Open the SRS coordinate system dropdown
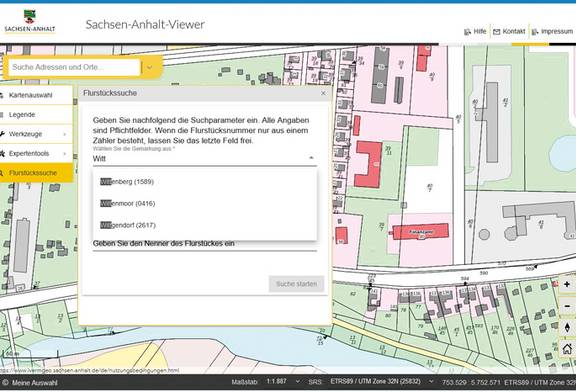 coord(431,382)
